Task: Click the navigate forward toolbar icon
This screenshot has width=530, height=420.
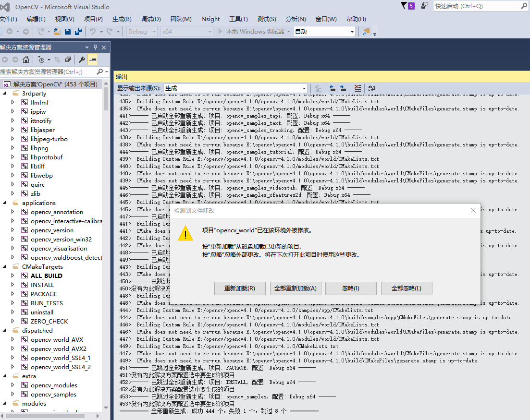Action: pyautogui.click(x=25, y=31)
